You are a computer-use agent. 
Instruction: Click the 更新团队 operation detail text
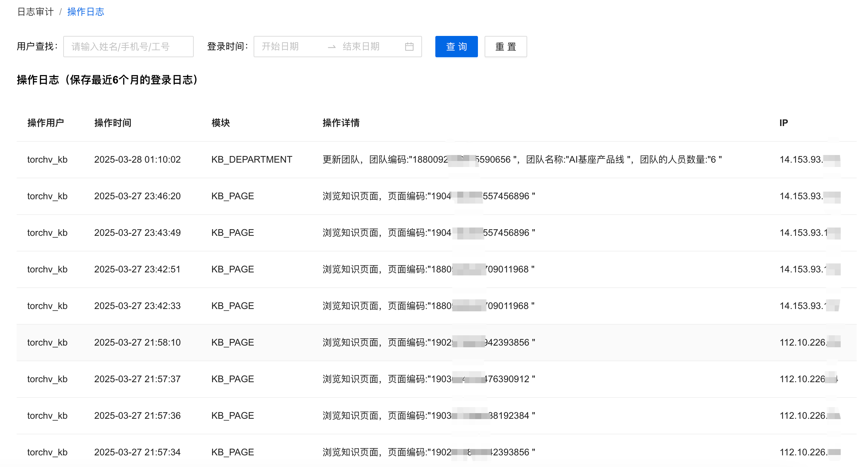(522, 160)
